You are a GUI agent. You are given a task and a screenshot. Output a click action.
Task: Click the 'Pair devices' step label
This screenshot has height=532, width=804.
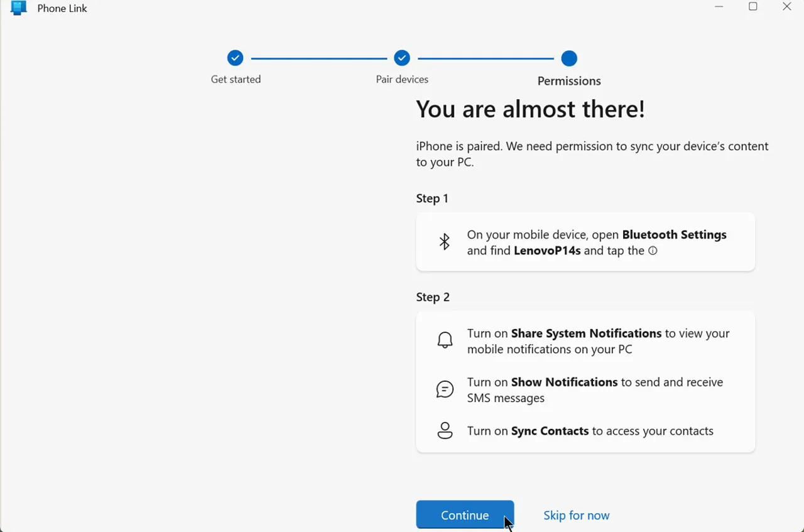tap(402, 79)
